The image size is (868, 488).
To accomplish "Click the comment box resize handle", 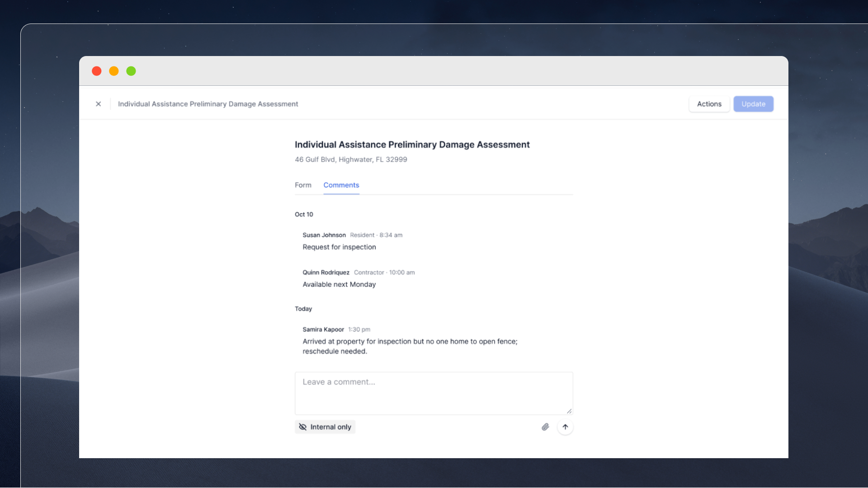I will [x=569, y=411].
